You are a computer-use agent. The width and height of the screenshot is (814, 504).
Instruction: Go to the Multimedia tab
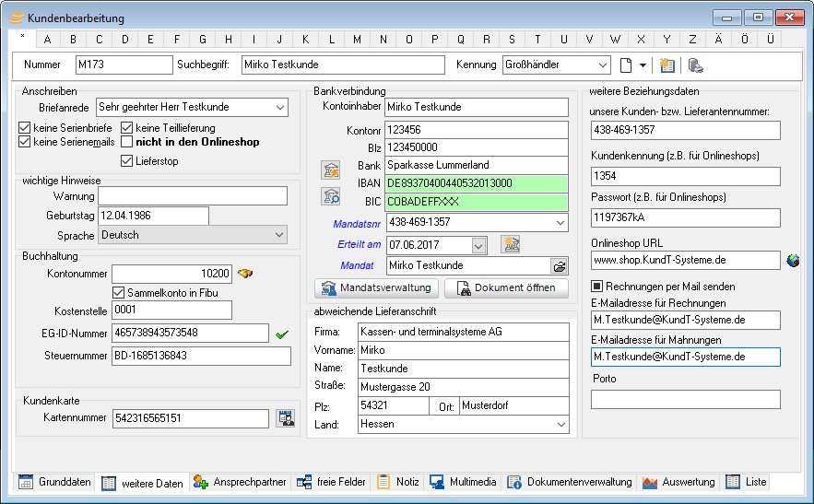[x=463, y=482]
